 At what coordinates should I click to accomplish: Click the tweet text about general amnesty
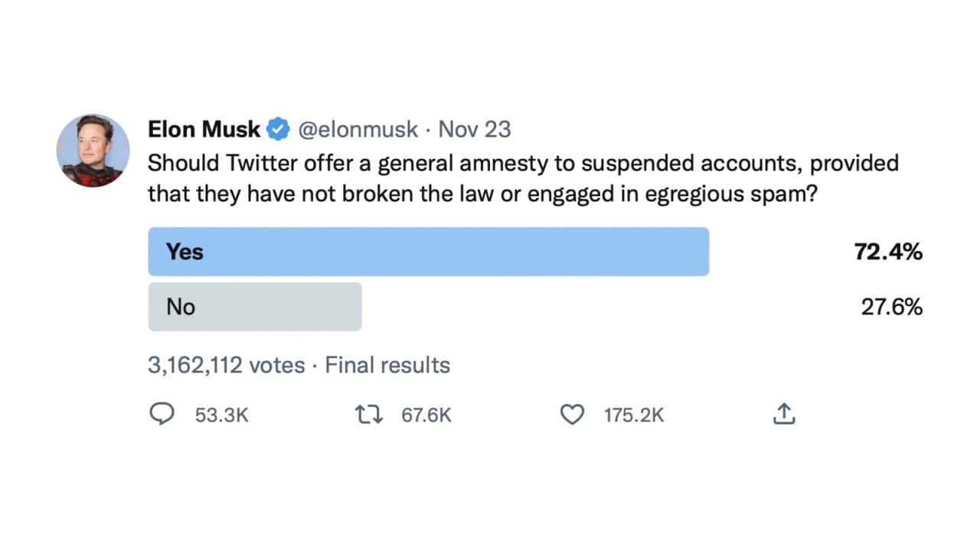(x=522, y=178)
